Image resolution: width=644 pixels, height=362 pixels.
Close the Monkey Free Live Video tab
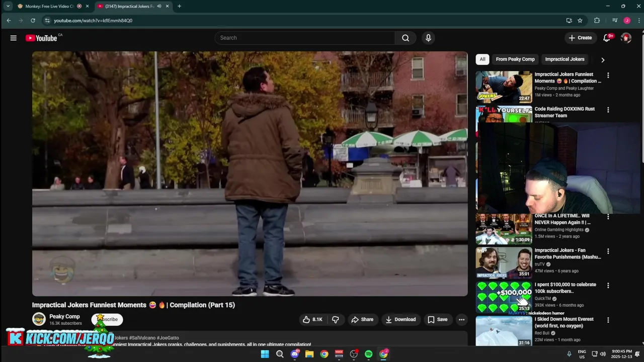point(87,6)
